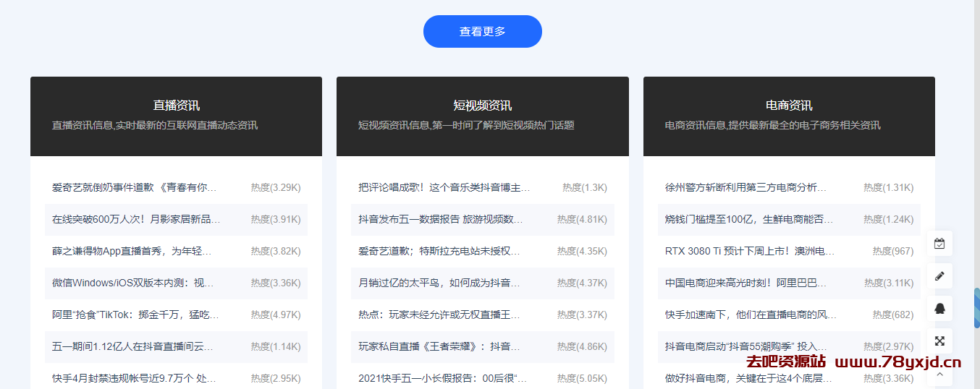Open article 把评论唱成歌！这个音乐类抖音博主...
The height and width of the screenshot is (389, 980).
coord(444,187)
